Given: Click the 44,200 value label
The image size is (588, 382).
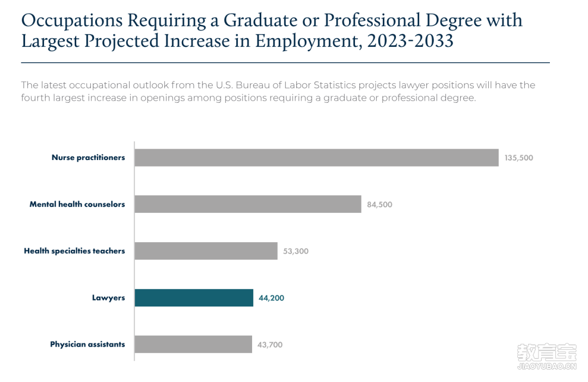Looking at the screenshot, I should 271,298.
